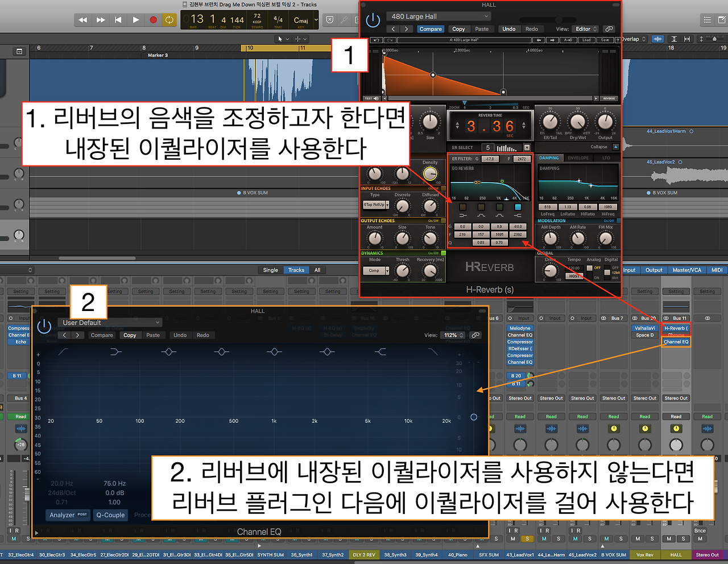This screenshot has width=728, height=564.
Task: Open the 480 Large Hall preset dropdown
Action: [439, 16]
